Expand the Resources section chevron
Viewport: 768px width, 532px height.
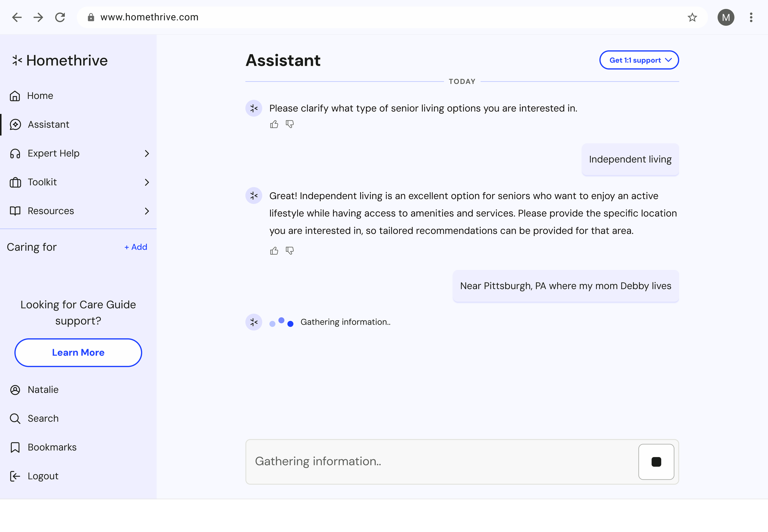click(x=147, y=211)
